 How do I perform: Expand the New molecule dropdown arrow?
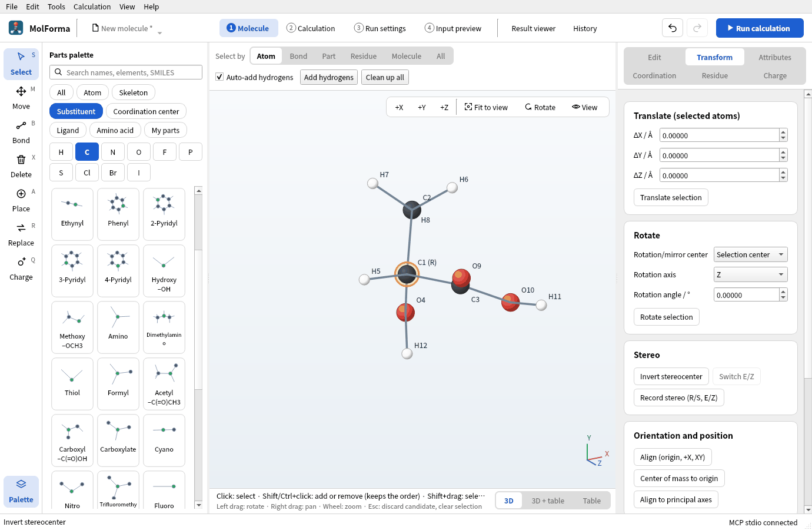(x=160, y=32)
